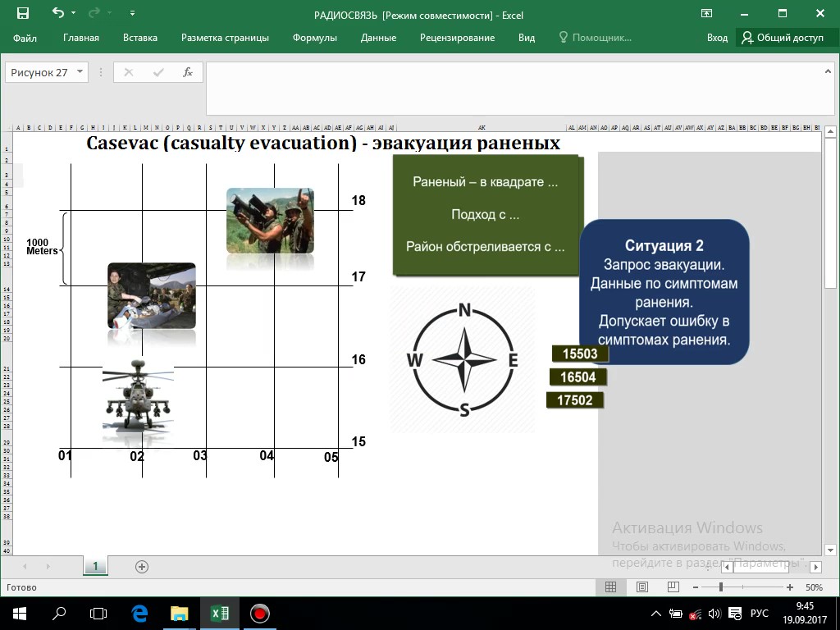Click the 50% zoom level indicator
The image size is (840, 630).
(814, 587)
